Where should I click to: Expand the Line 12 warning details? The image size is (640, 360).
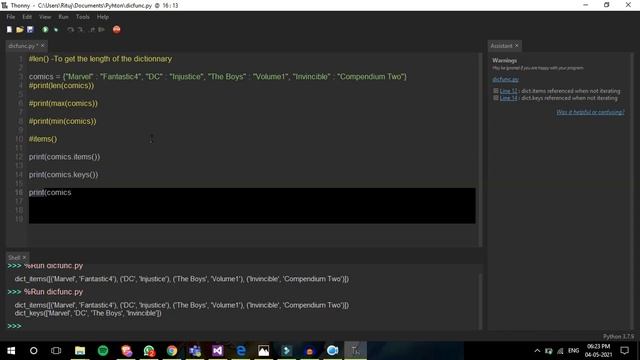496,91
